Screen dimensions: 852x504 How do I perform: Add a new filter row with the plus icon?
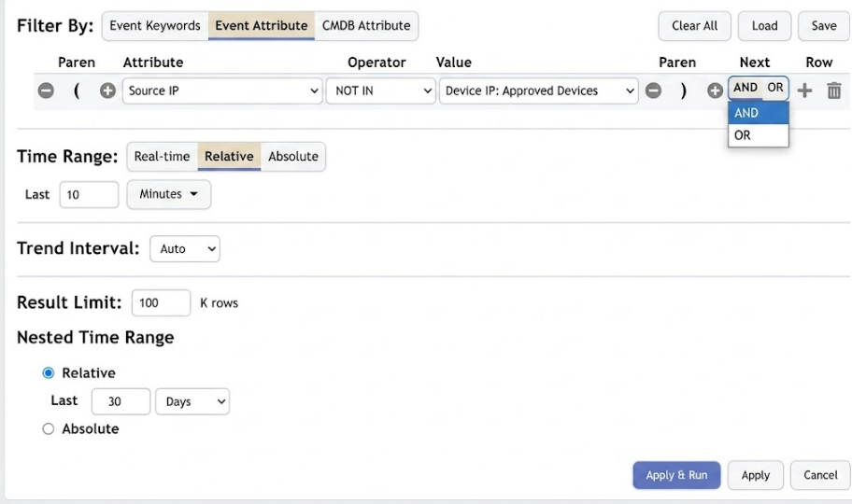(804, 91)
